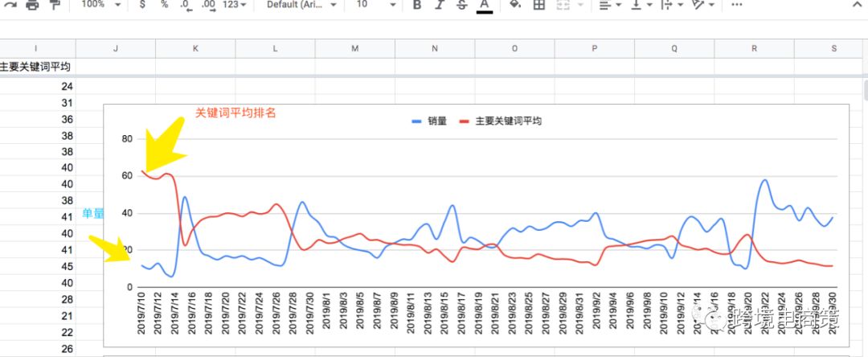Click the vertical scrollbar thumb
This screenshot has height=357, width=868.
(866, 90)
